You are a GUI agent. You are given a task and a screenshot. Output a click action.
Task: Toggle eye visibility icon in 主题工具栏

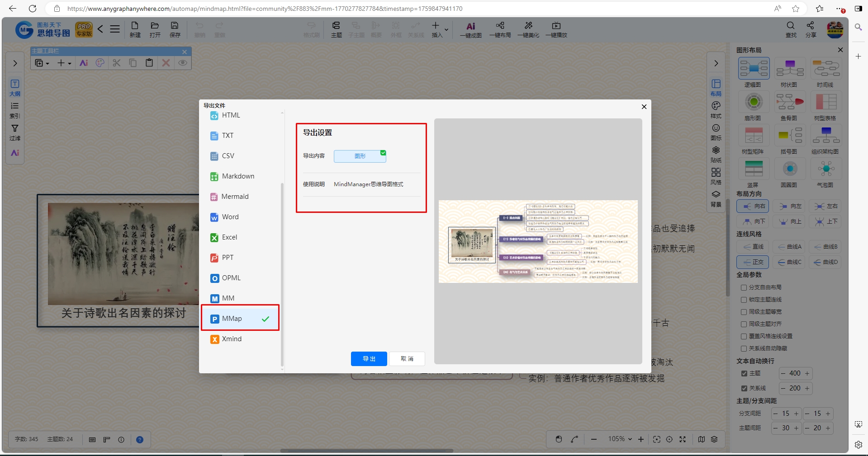(x=183, y=63)
